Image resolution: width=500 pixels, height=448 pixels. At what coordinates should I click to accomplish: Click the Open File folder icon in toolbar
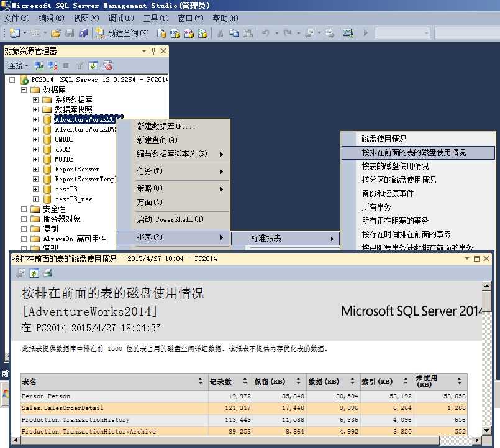[x=56, y=33]
